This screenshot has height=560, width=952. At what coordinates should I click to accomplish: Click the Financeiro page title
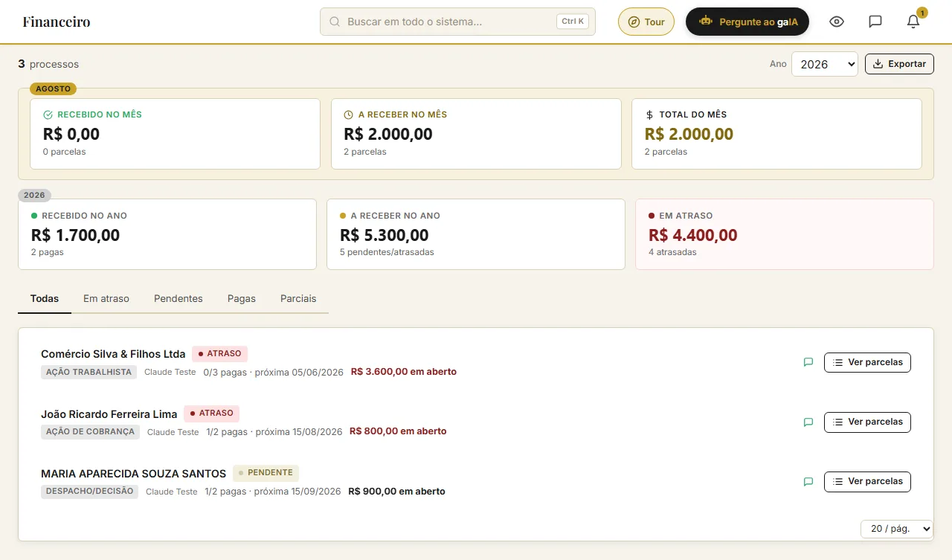(x=57, y=22)
